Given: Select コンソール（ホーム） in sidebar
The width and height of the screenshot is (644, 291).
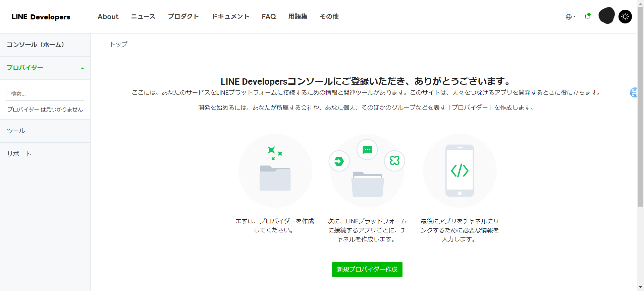Looking at the screenshot, I should click(x=45, y=45).
